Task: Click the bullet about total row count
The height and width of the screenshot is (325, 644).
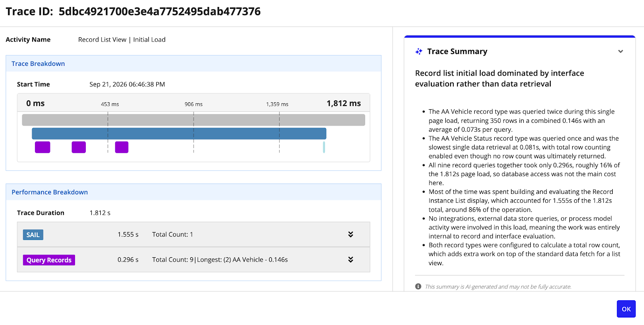Action: point(524,254)
